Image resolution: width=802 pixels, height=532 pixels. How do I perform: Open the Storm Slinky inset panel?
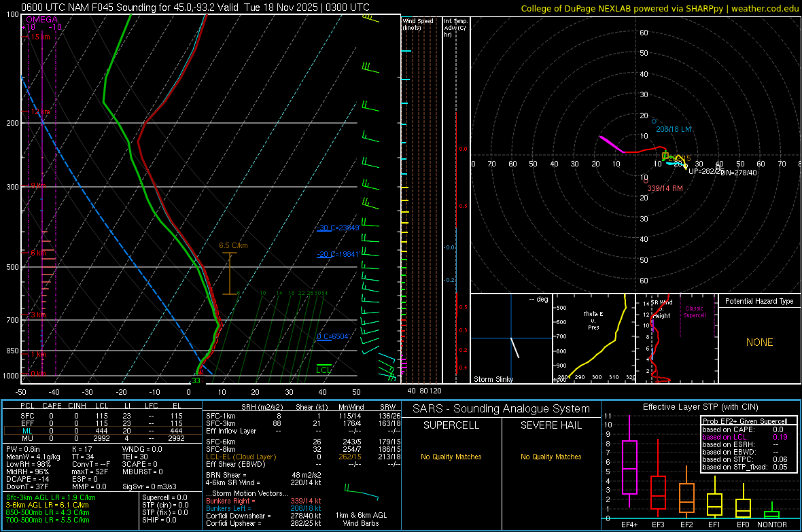511,338
